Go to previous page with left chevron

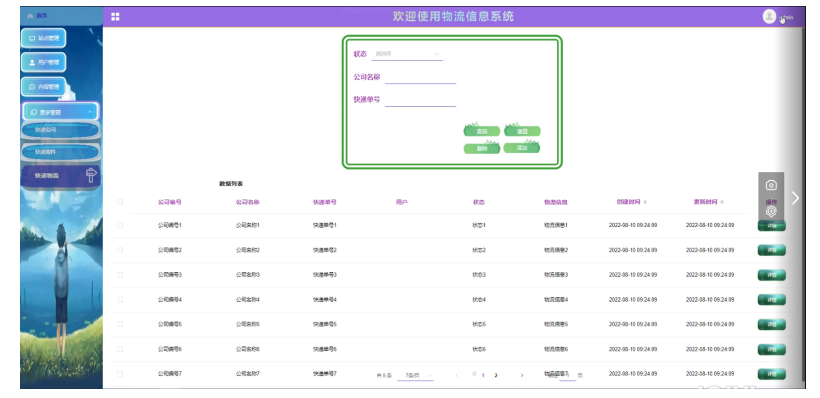point(457,375)
